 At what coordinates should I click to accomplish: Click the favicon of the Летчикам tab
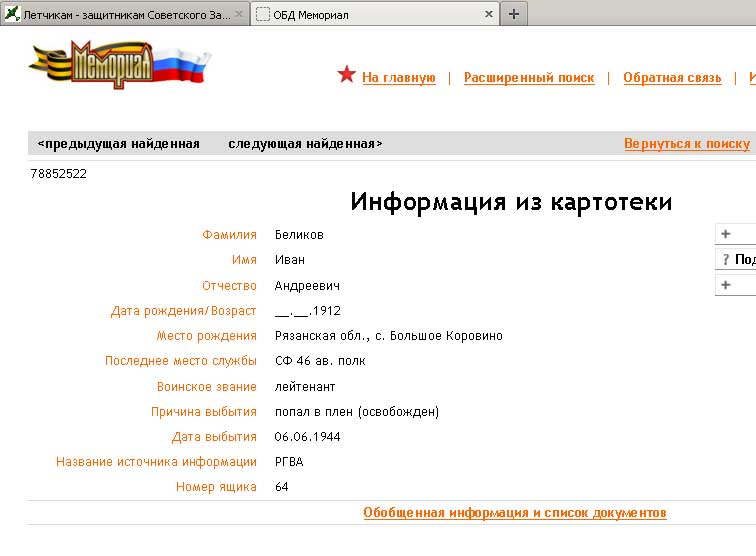pos(13,14)
